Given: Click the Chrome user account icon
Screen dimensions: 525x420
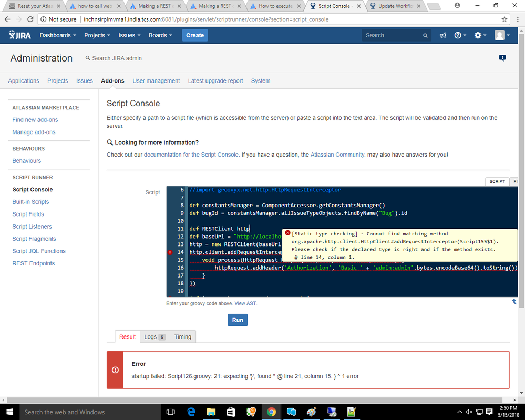Looking at the screenshot, I should point(457,5).
